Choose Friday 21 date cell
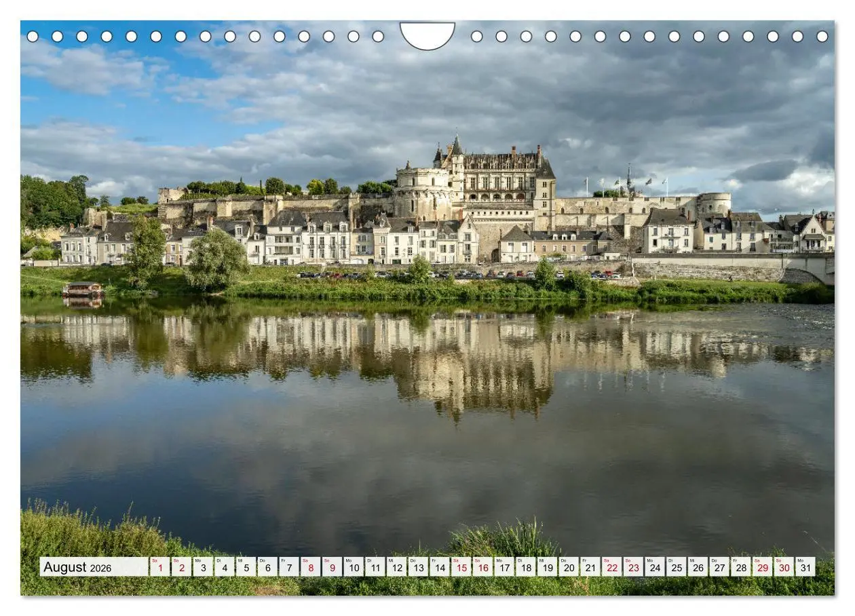This screenshot has height=616, width=855. (x=590, y=567)
